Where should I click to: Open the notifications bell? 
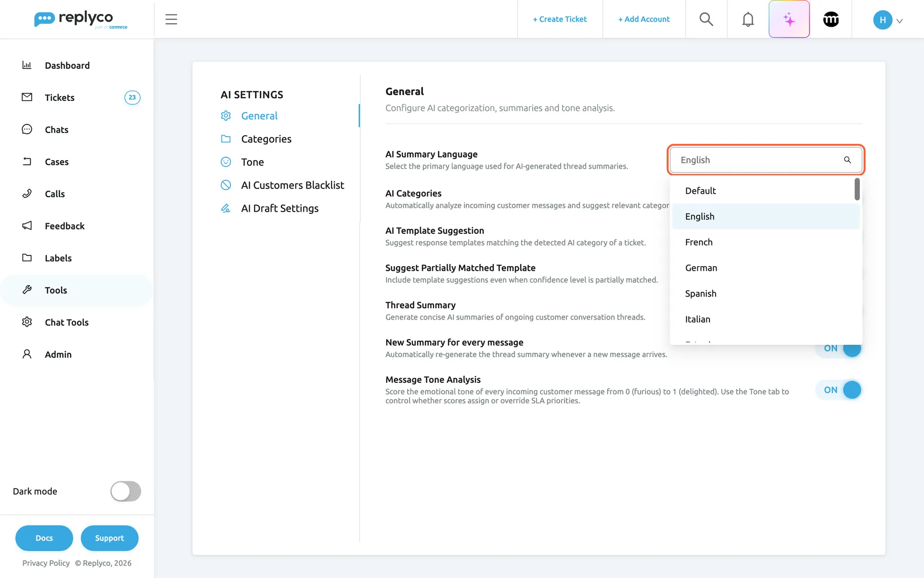748,19
